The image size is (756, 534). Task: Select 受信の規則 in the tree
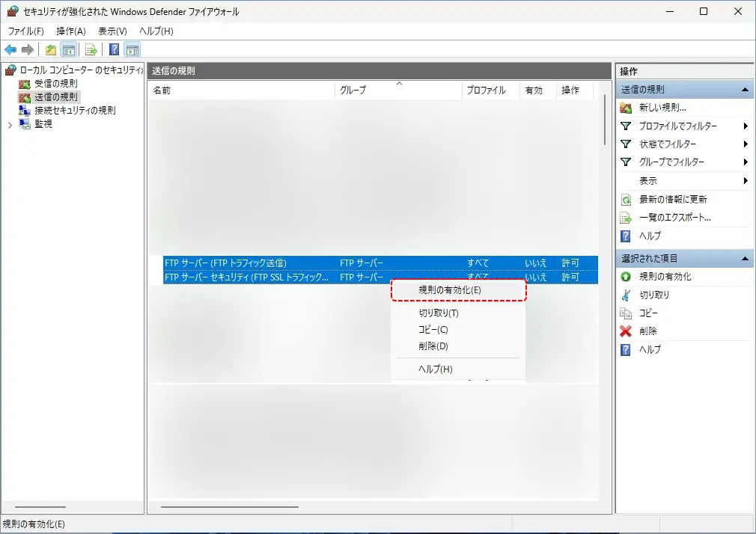(x=55, y=84)
